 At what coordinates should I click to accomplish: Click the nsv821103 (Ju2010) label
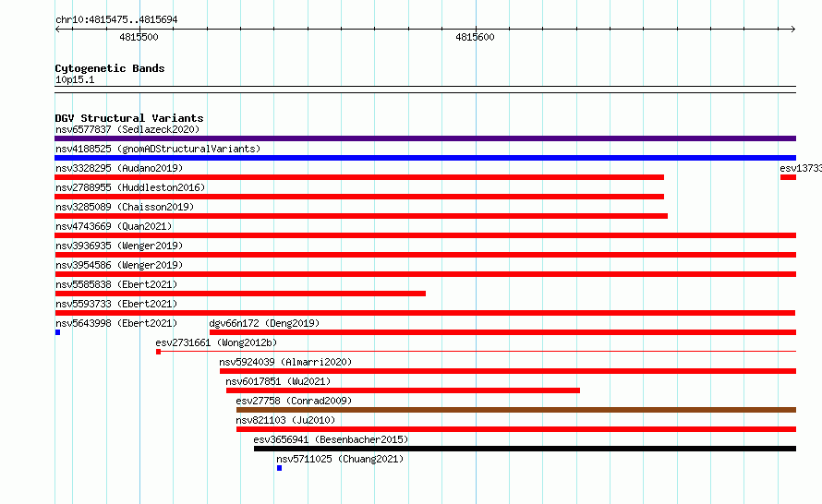(x=285, y=420)
